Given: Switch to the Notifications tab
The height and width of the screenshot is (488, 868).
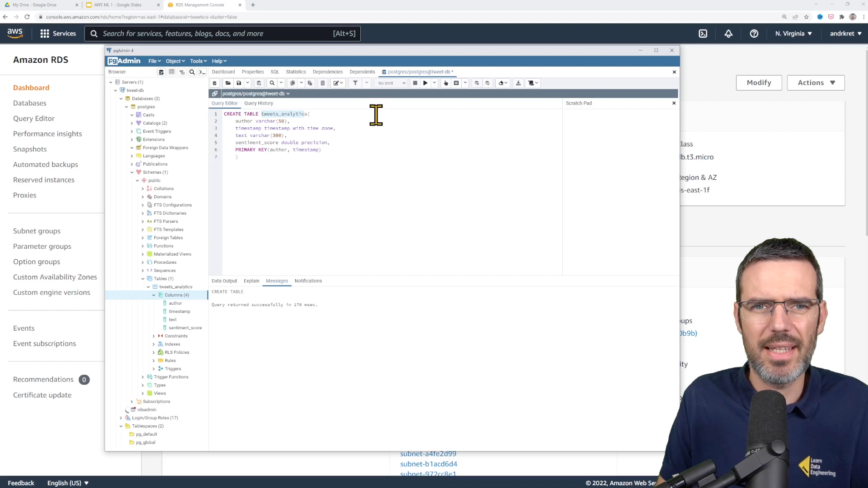Looking at the screenshot, I should click(308, 281).
